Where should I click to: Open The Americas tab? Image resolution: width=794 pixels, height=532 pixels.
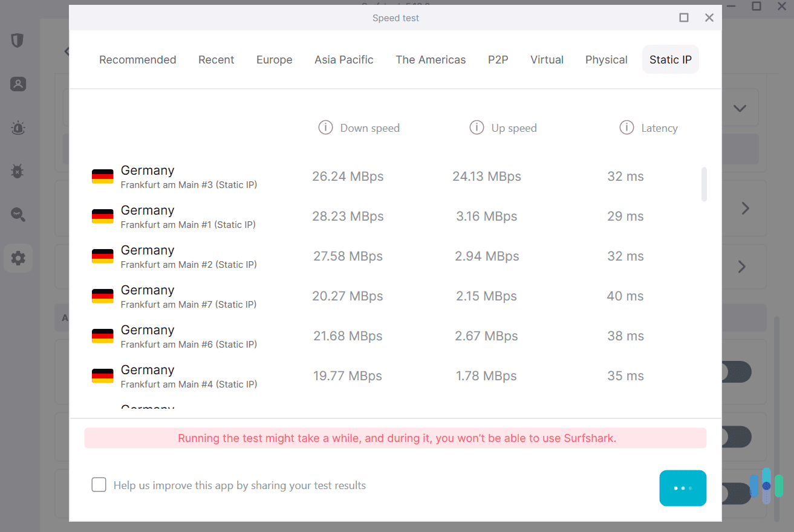click(431, 59)
